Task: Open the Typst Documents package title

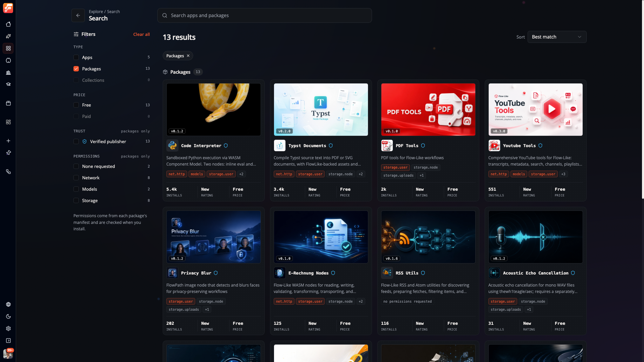Action: point(307,145)
